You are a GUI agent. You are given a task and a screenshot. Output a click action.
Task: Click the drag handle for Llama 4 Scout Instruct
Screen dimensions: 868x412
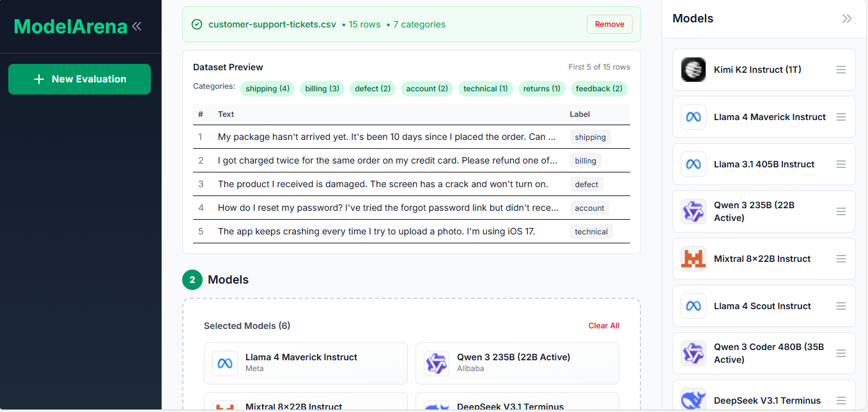point(841,306)
